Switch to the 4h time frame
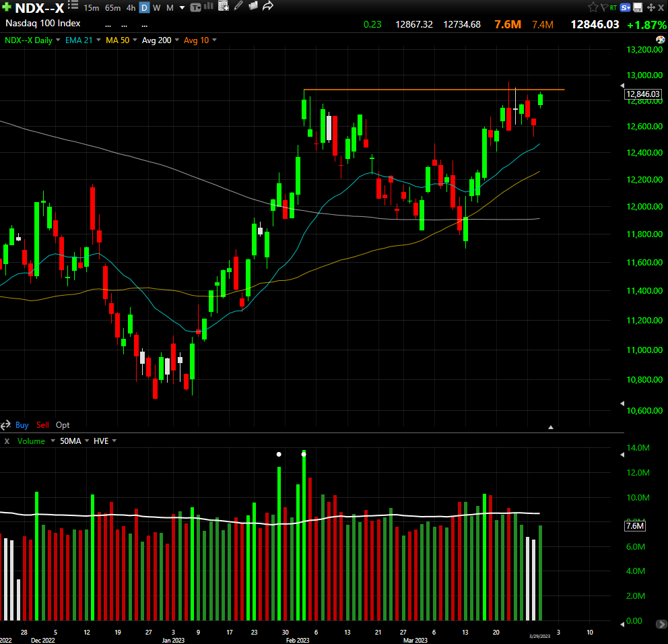 coord(131,7)
